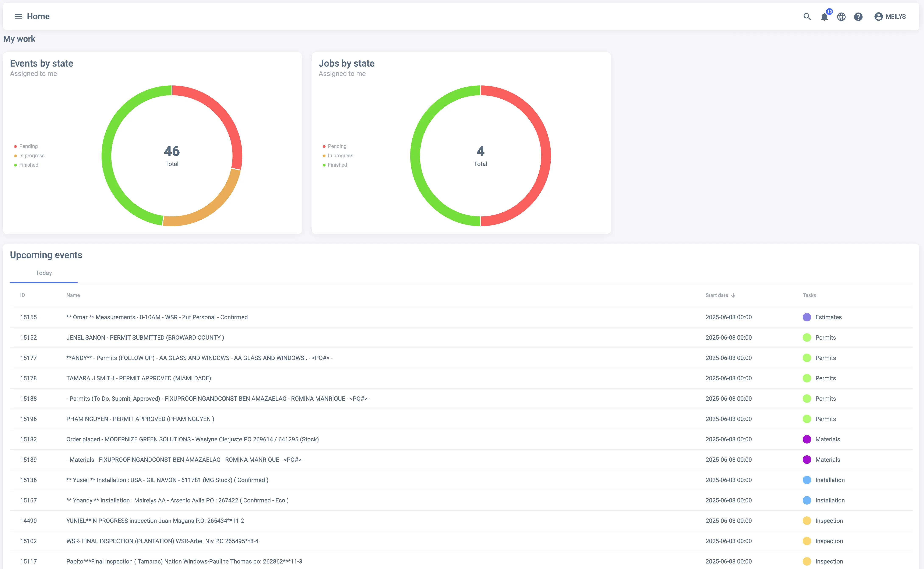Toggle In progress legend in Events chart
Image resolution: width=924 pixels, height=569 pixels.
(32, 156)
